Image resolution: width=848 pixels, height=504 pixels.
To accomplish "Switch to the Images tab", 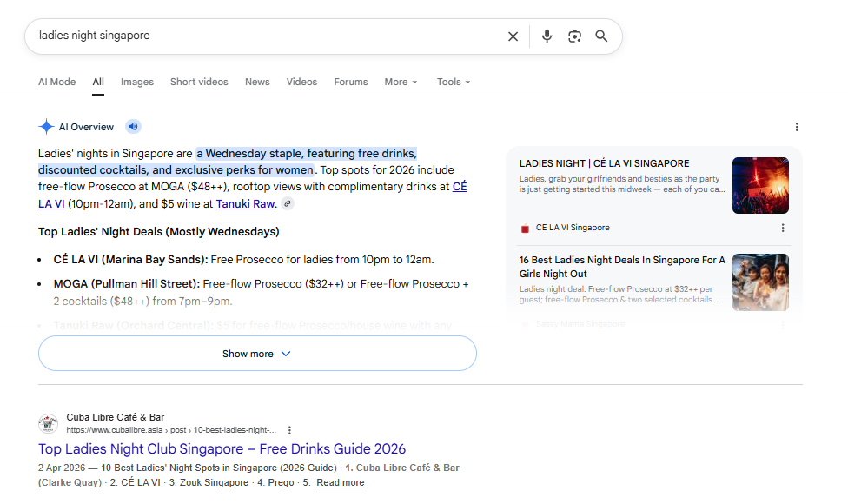I will [136, 82].
